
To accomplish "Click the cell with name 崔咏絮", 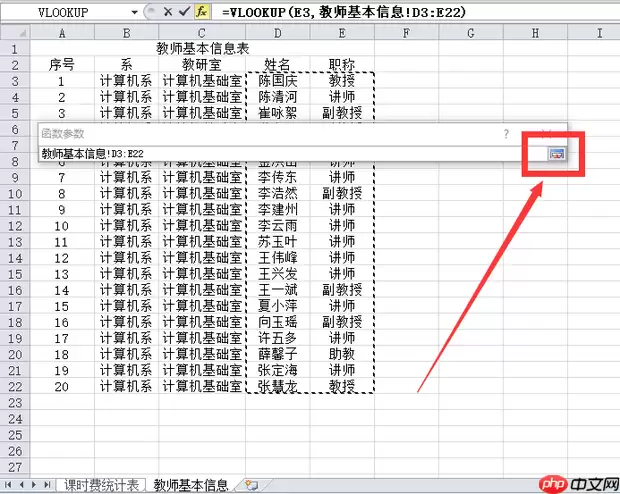I will tap(278, 113).
